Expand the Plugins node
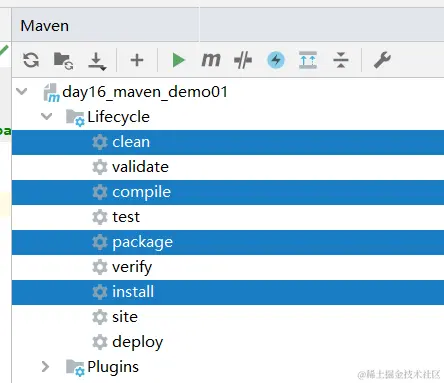The image size is (444, 383). 45,367
